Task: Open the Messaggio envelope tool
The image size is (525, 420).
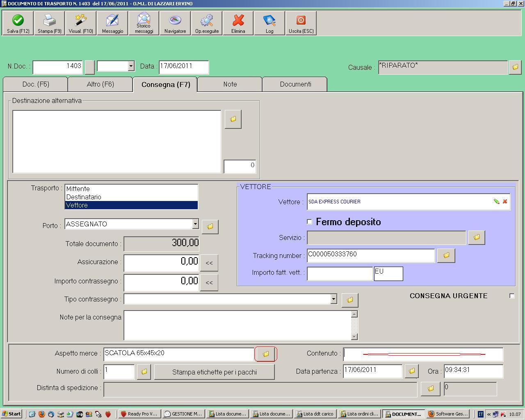Action: [x=112, y=23]
